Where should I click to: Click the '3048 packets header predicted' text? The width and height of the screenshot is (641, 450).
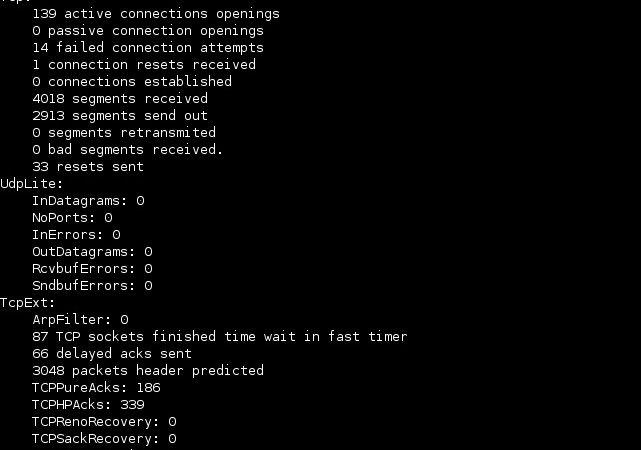[148, 371]
